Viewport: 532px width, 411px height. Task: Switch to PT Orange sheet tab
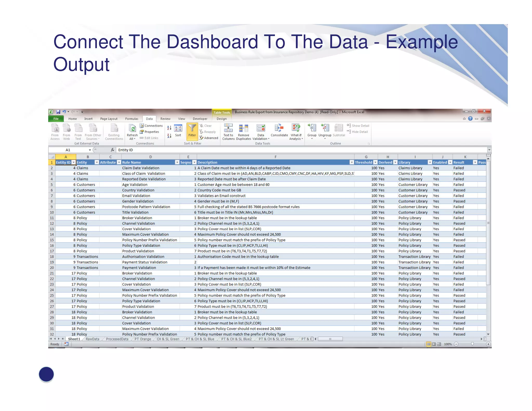coord(143,339)
